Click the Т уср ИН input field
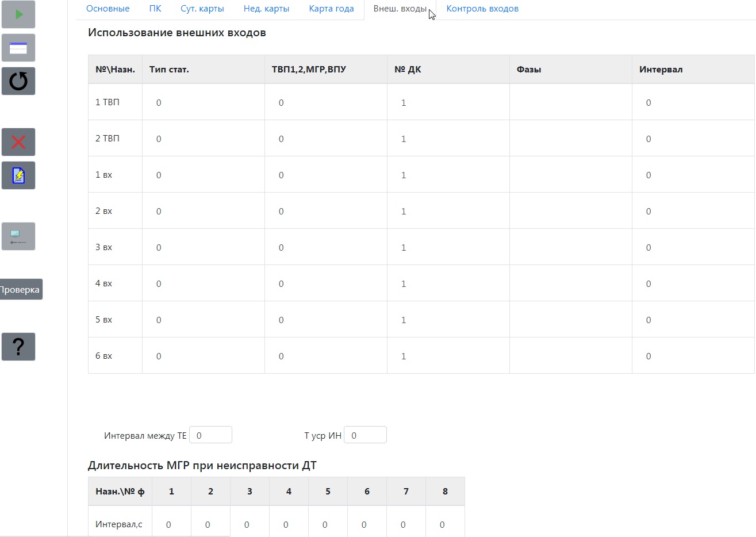 click(365, 435)
